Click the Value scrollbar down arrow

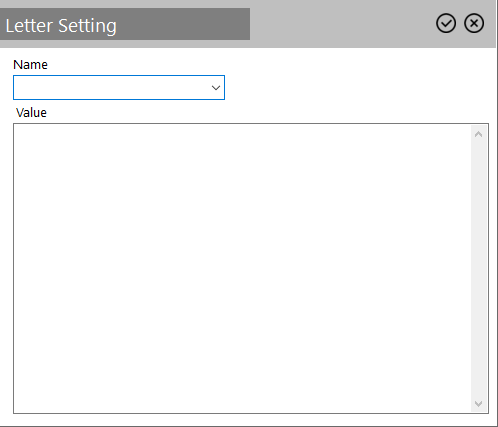pyautogui.click(x=479, y=404)
